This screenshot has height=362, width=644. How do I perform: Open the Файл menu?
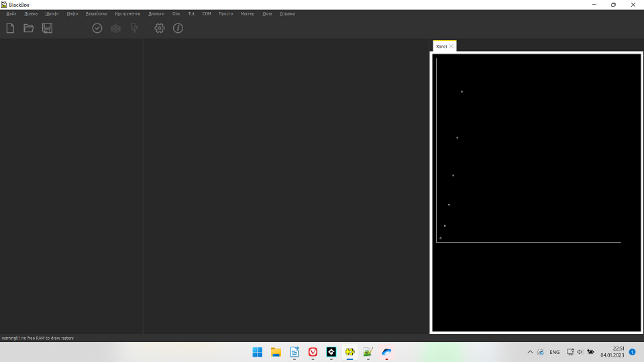point(11,13)
